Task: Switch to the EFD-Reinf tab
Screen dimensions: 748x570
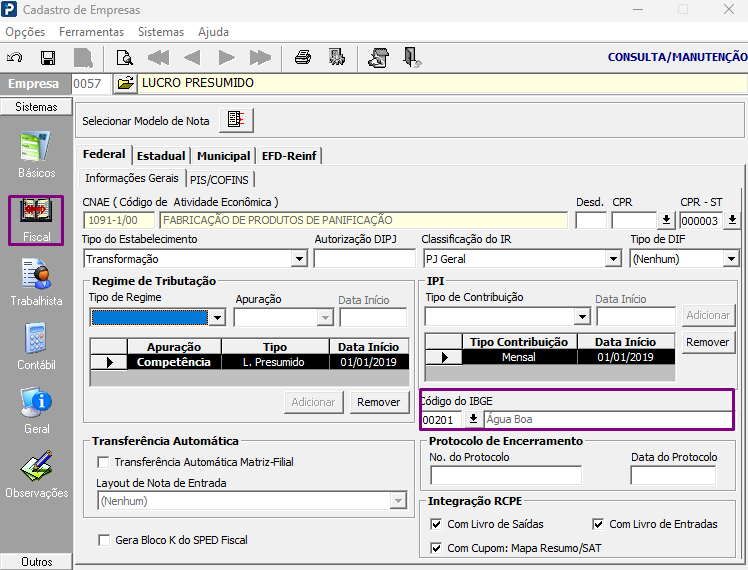Action: [x=289, y=156]
